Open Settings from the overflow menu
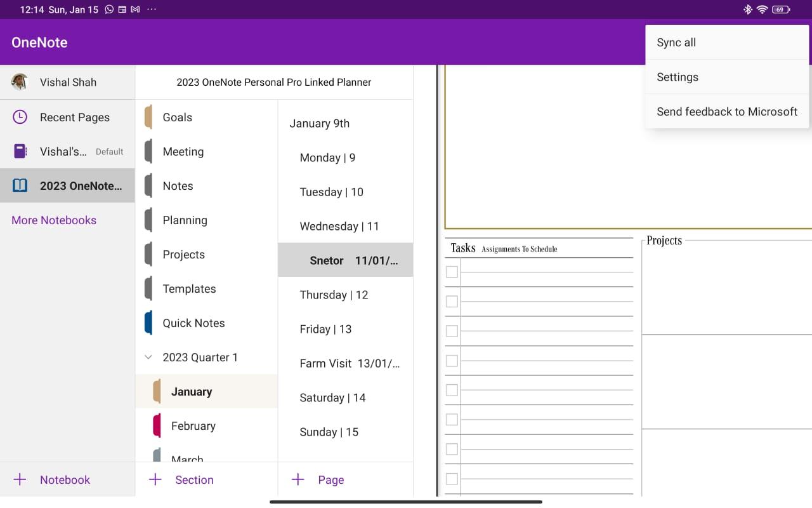The height and width of the screenshot is (508, 812). [x=727, y=77]
